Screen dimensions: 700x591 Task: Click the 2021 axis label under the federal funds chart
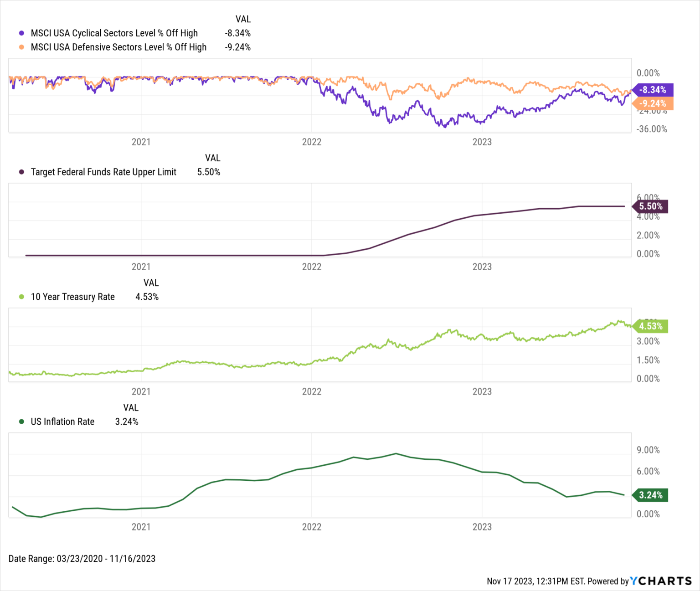pyautogui.click(x=141, y=267)
